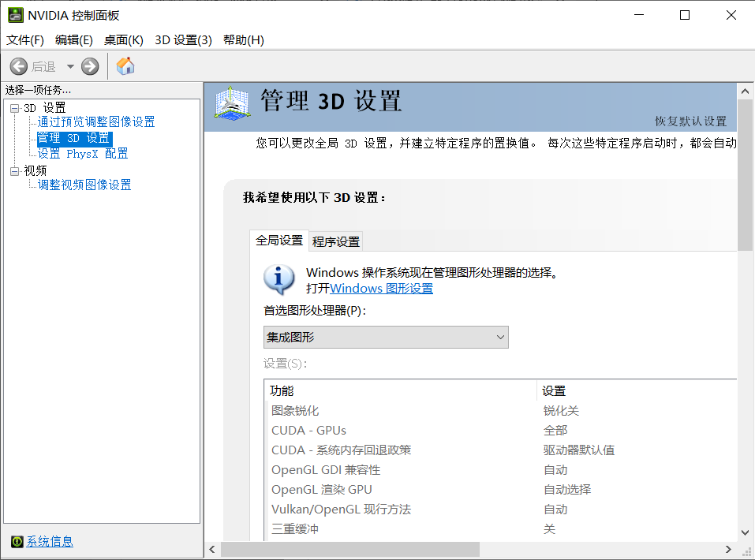The image size is (755, 560).
Task: Maximize the NVIDIA 控制面板 window
Action: point(685,15)
